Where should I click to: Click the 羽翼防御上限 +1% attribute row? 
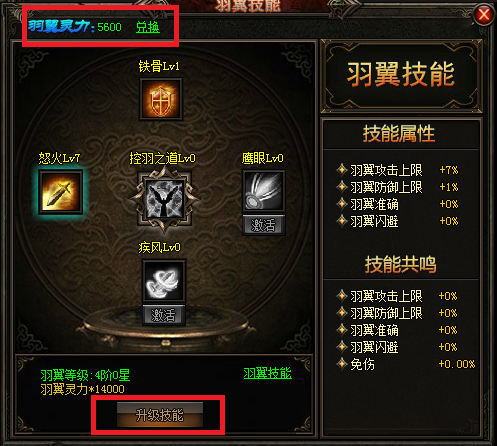[397, 187]
